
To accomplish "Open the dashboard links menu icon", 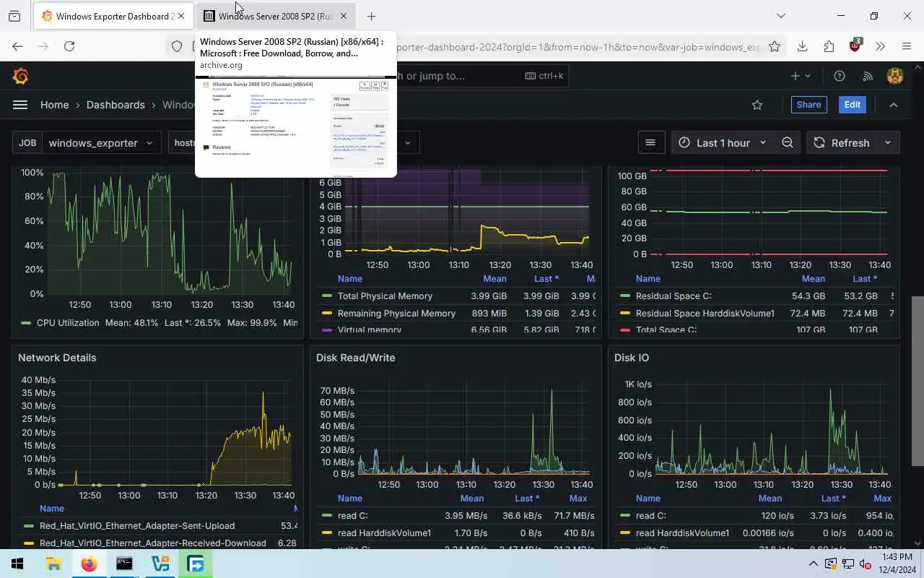I will pyautogui.click(x=650, y=143).
